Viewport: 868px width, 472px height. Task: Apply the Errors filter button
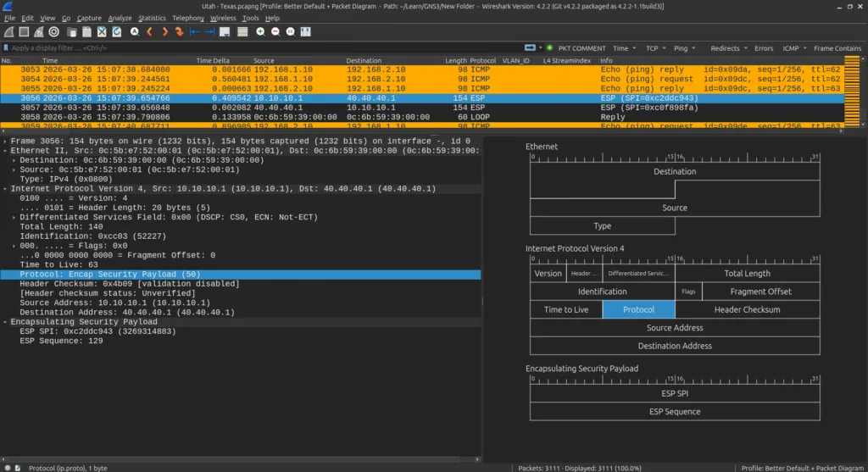[764, 48]
